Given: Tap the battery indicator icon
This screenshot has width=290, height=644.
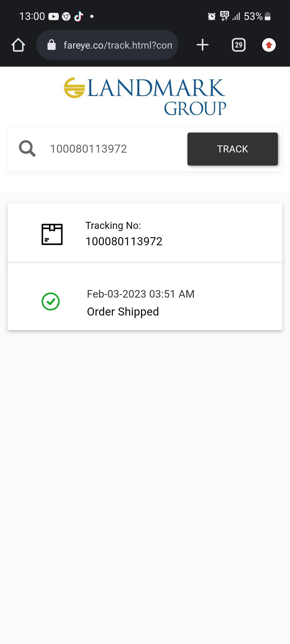Looking at the screenshot, I should 267,16.
